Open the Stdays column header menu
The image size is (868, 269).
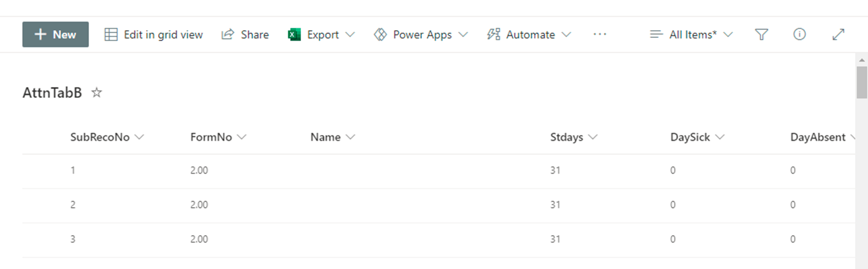pos(592,137)
